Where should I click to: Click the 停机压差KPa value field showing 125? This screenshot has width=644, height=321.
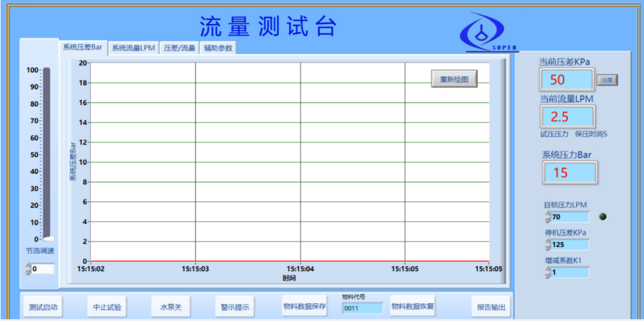pyautogui.click(x=570, y=245)
